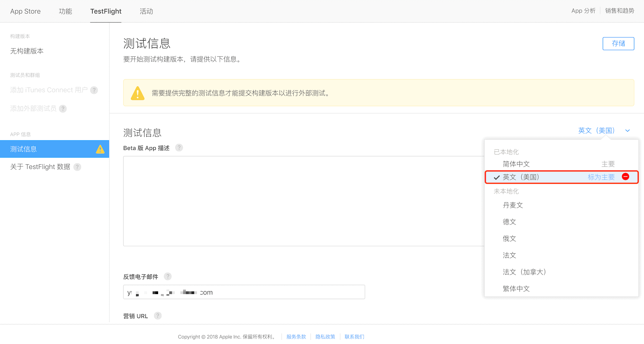Click the help icon next to 关于 TestFlight 数据
Viewport: 644px width, 344px height.
click(77, 167)
